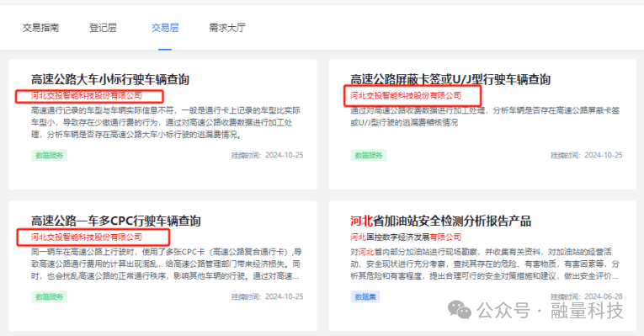Click description text of 屏蔽卡签 card
This screenshot has width=644, height=336.
[x=485, y=116]
